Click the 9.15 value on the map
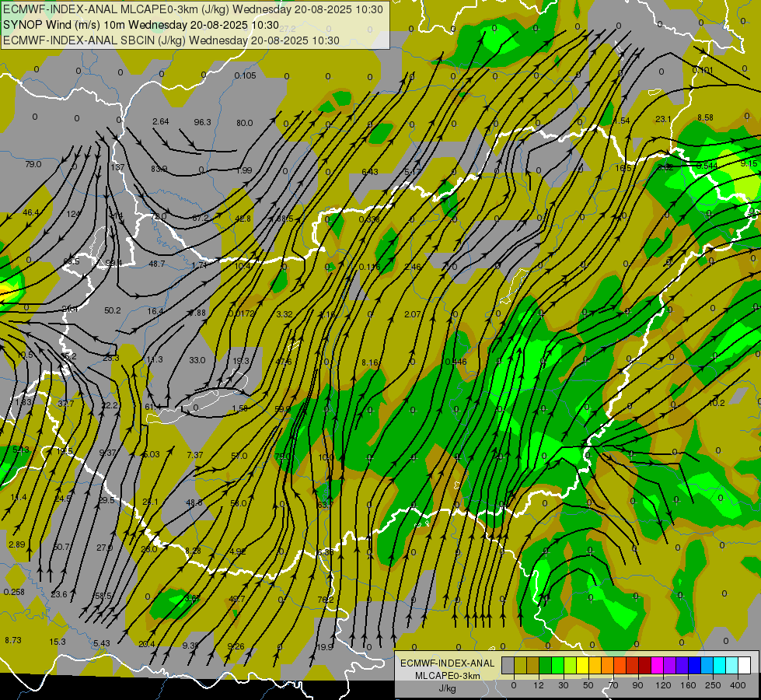Viewport: 761px width, 700px height. pos(749,163)
